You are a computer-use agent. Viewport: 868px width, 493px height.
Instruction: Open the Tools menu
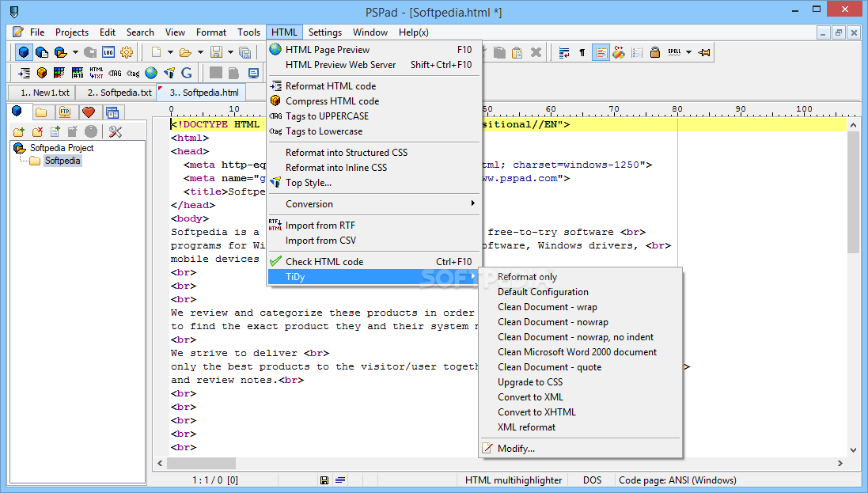[248, 32]
